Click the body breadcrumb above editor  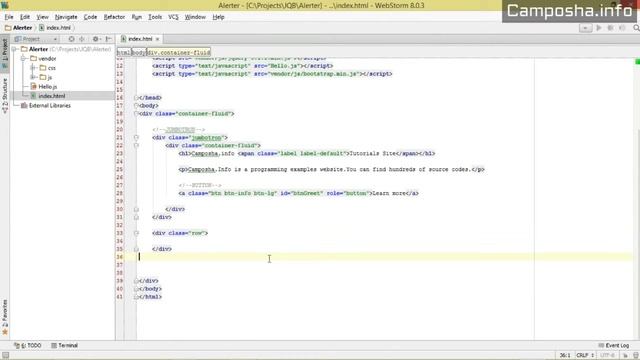[x=139, y=53]
